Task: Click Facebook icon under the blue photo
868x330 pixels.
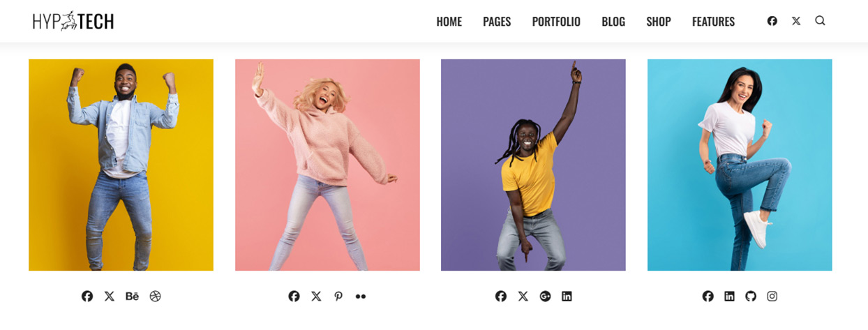Action: [x=708, y=297]
